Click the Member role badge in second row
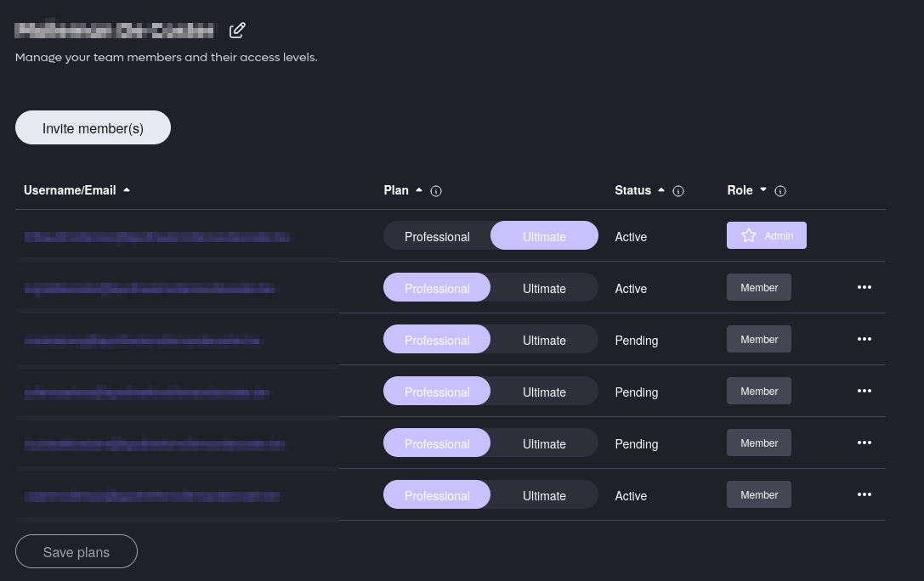The image size is (924, 581). [x=758, y=287]
